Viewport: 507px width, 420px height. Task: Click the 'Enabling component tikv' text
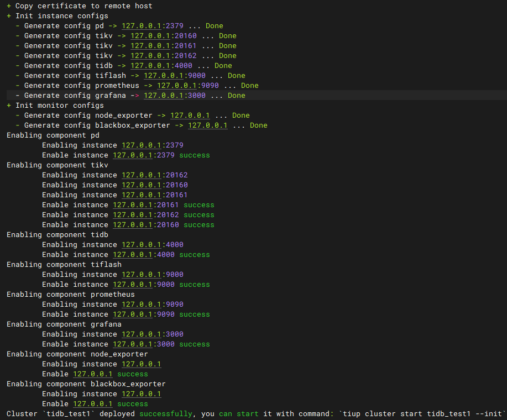tap(57, 165)
